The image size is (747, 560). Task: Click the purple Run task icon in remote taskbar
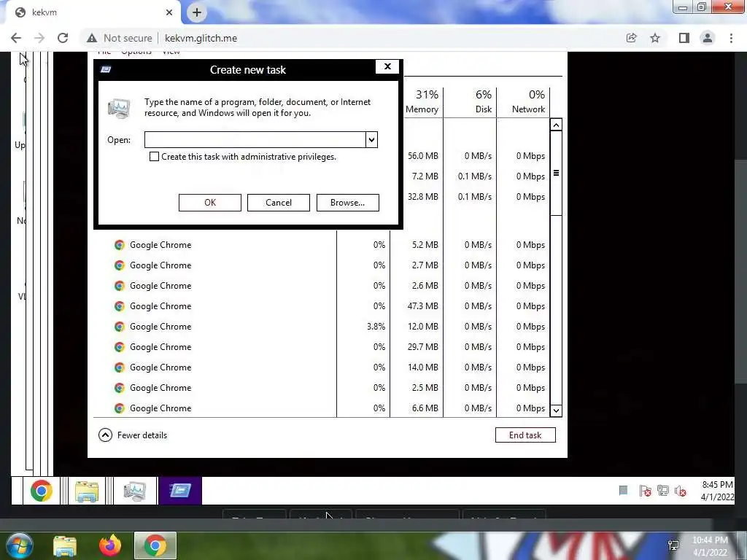tap(180, 491)
